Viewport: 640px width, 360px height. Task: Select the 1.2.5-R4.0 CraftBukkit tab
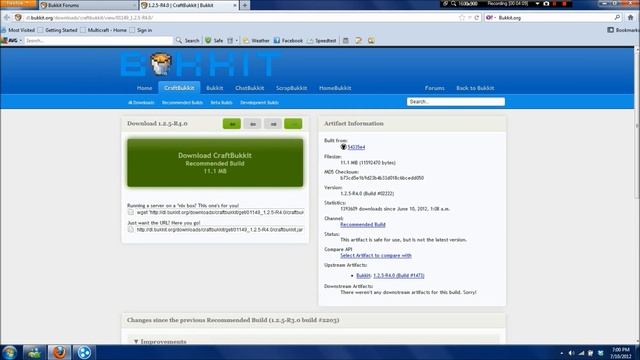pyautogui.click(x=188, y=5)
